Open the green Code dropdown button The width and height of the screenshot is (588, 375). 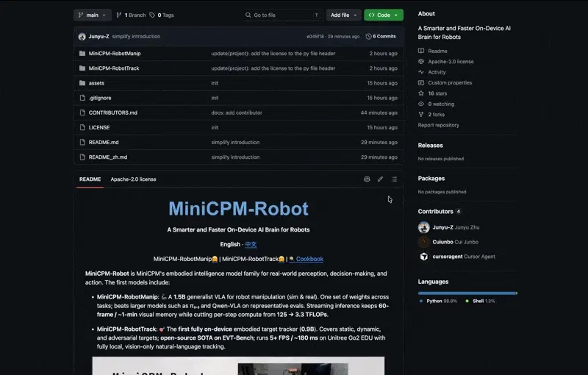383,15
